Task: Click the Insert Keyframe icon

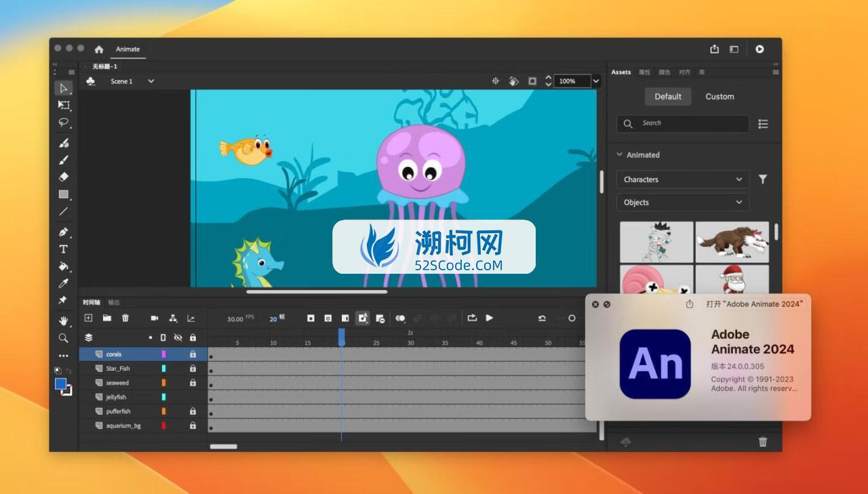Action: 311,318
